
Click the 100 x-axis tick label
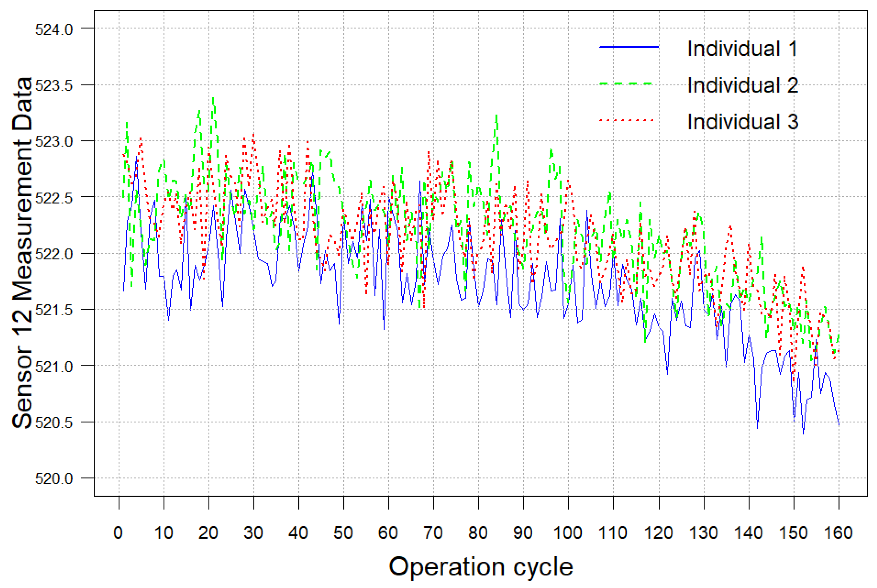[567, 533]
